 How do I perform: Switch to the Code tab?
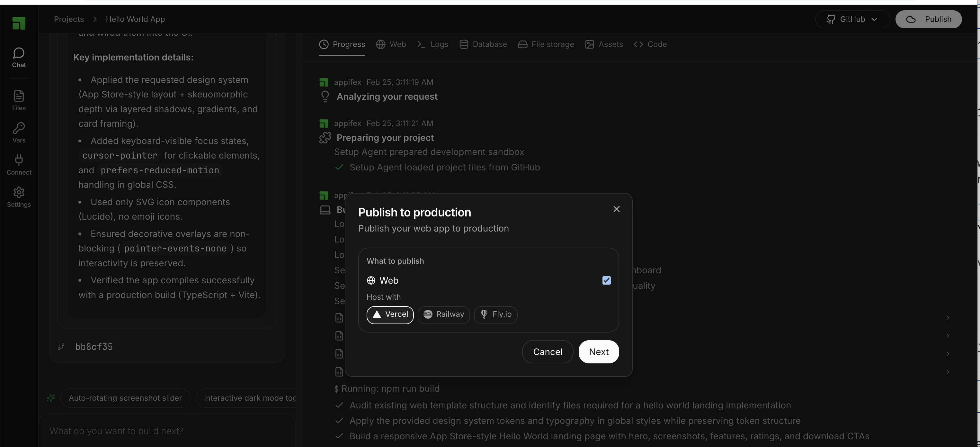pos(650,44)
